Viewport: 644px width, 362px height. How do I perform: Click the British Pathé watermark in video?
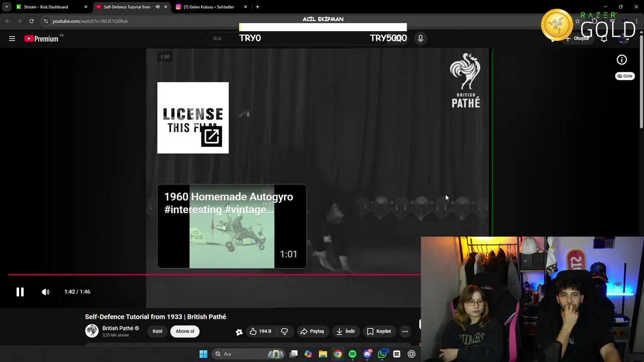point(465,80)
